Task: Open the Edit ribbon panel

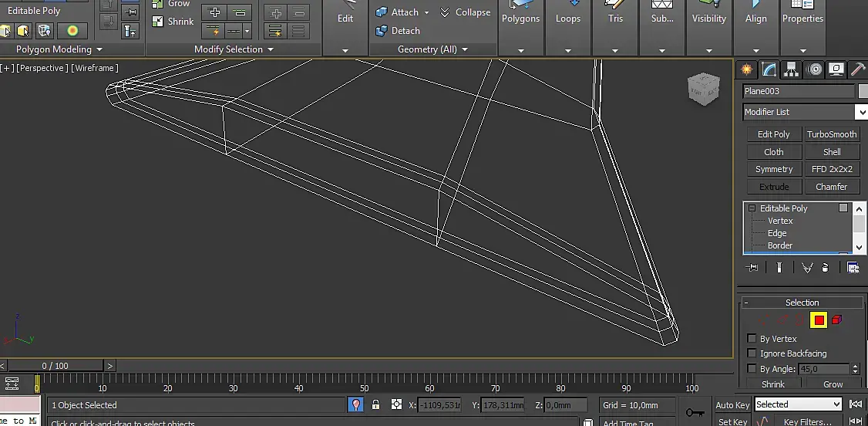Action: pyautogui.click(x=345, y=28)
